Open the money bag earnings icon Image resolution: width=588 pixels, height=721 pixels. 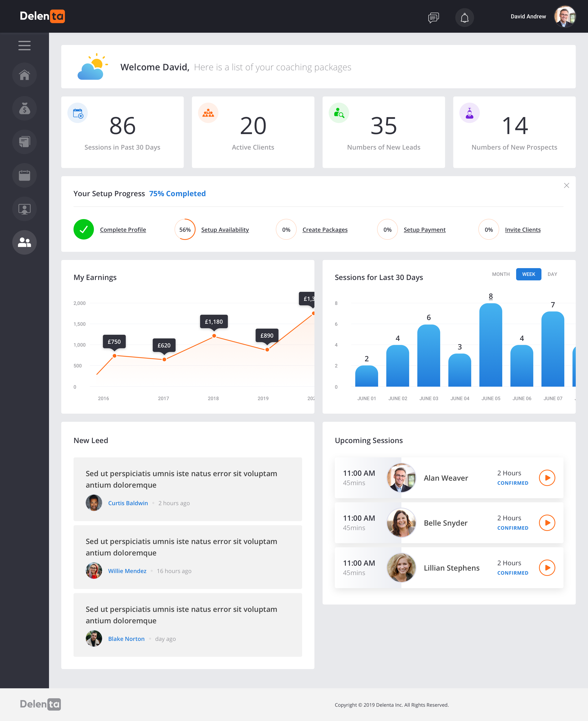[24, 109]
